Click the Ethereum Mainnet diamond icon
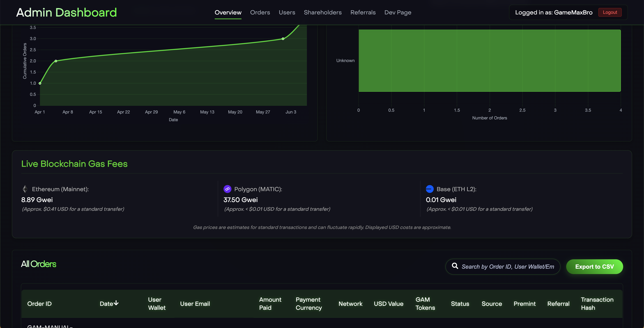 click(x=25, y=189)
